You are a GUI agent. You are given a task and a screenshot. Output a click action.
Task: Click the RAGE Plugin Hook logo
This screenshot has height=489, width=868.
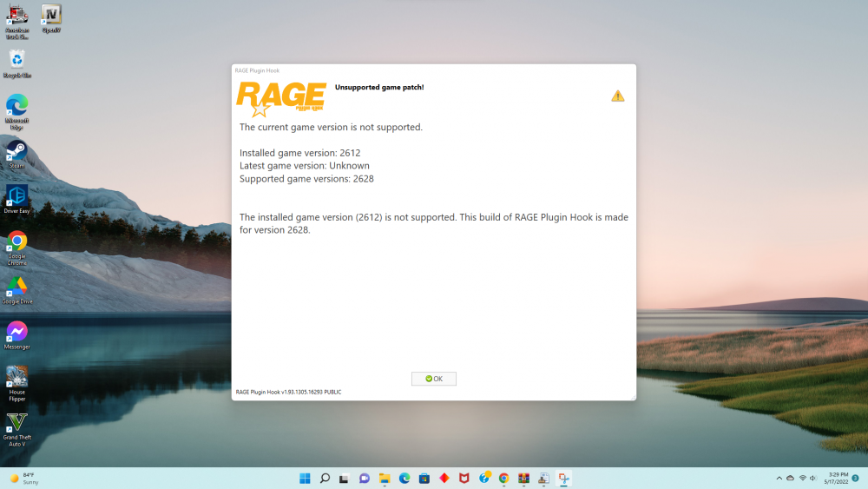coord(281,99)
